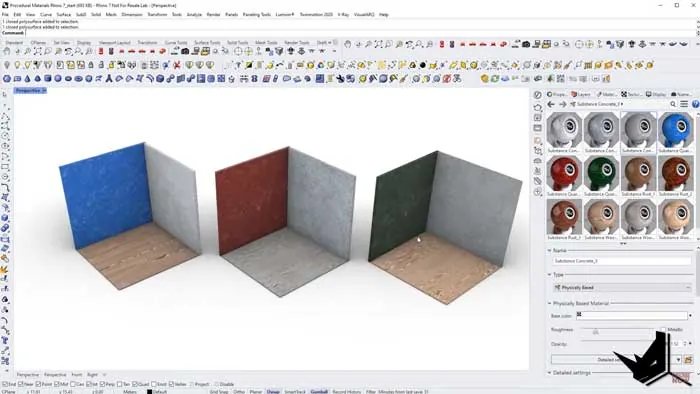The image size is (700, 394).
Task: Click the forward arrow in Materials panel
Action: (562, 104)
